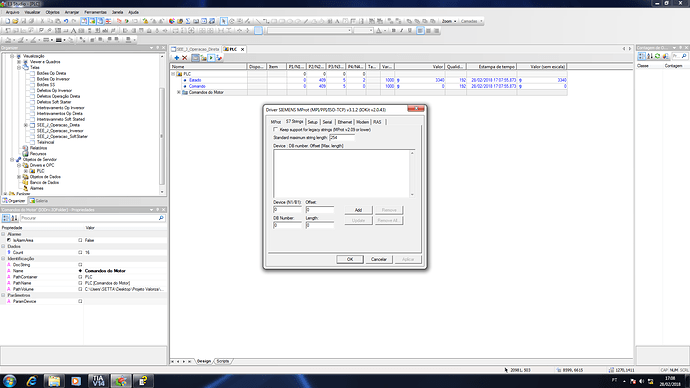Screen dimensions: 690x388
Task: Click the blue plus add-tag icon
Action: pyautogui.click(x=176, y=58)
